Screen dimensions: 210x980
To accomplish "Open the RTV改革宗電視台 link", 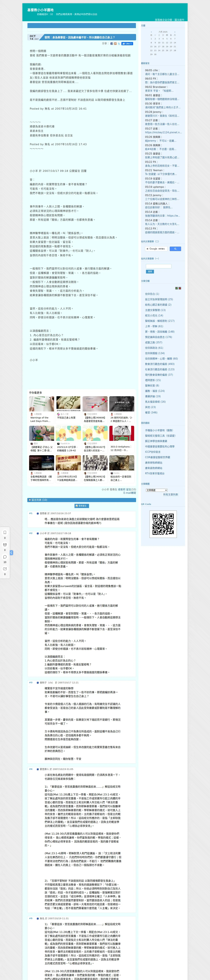I will [x=155, y=473].
